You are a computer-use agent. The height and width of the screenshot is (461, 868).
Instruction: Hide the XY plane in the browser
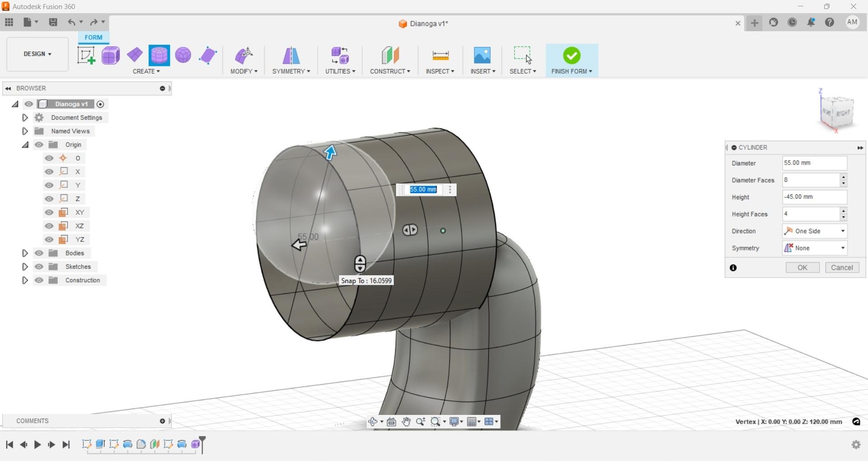(x=49, y=212)
